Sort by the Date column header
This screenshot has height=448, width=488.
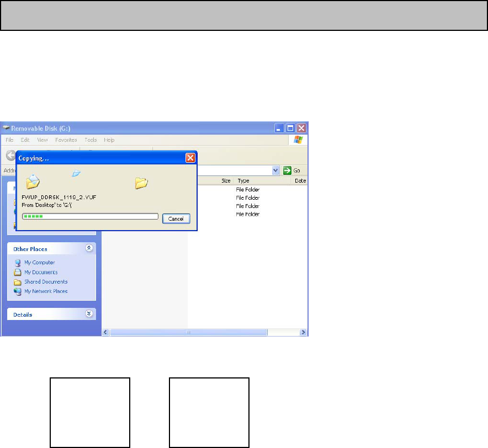tap(299, 181)
